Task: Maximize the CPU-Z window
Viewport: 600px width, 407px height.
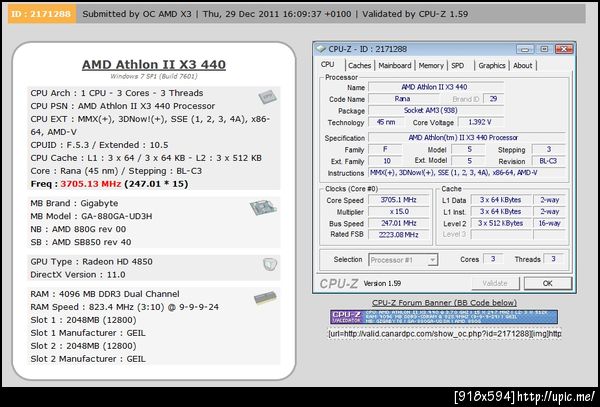Action: tap(544, 49)
